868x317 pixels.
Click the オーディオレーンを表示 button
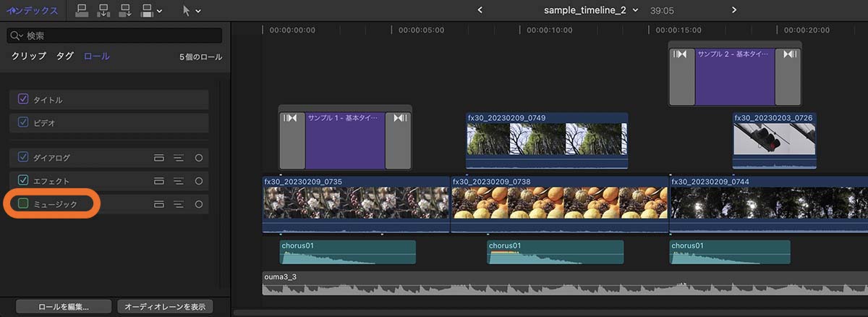click(x=166, y=306)
